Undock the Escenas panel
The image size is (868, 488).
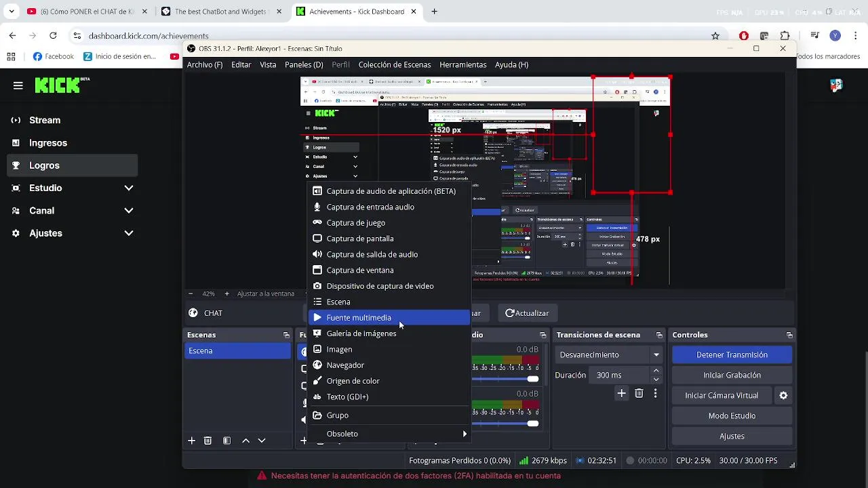click(x=286, y=335)
